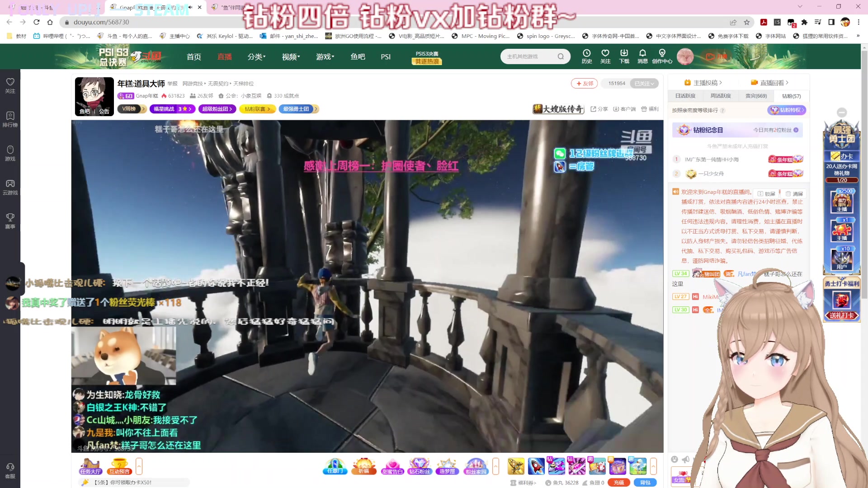Switch to 钻粉(57) tab
Image resolution: width=868 pixels, height=488 pixels.
(x=791, y=96)
